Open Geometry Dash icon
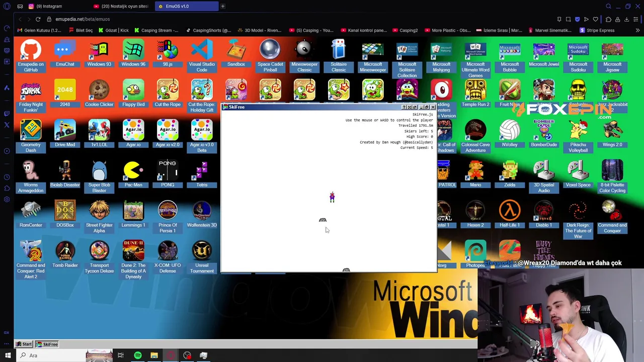 pyautogui.click(x=31, y=136)
